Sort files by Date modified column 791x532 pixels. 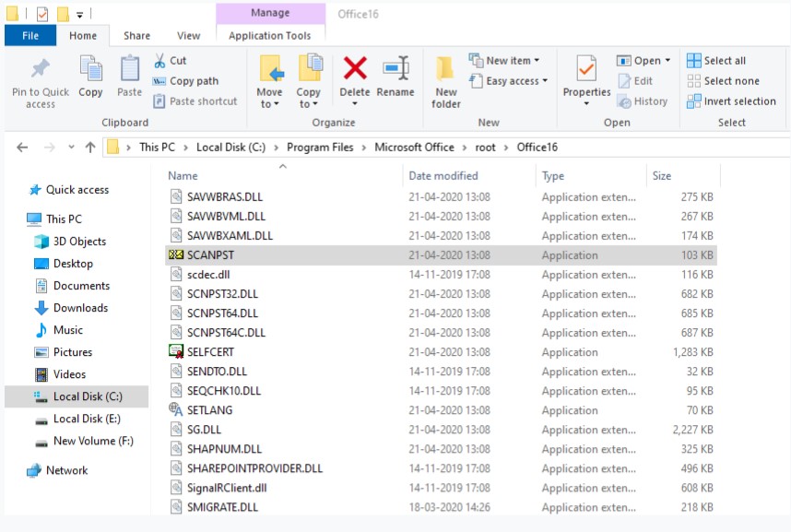pos(443,175)
